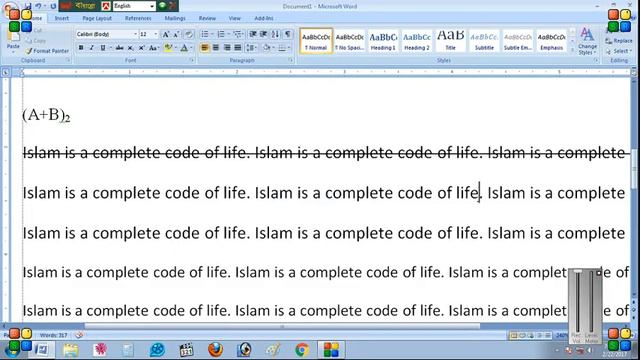Viewport: 640px width, 360px height.
Task: Open the folder icon on taskbar
Action: click(71, 350)
